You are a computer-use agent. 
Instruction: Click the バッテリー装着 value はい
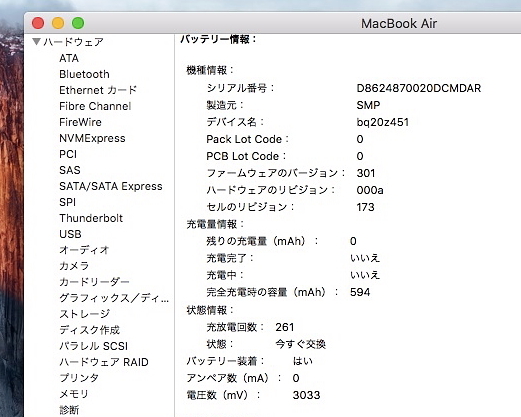point(303,361)
